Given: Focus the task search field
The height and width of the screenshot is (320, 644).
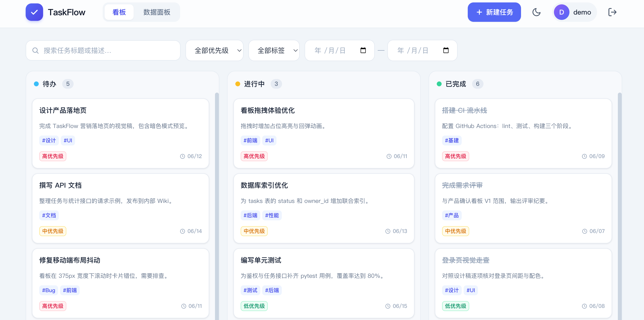Looking at the screenshot, I should [x=103, y=50].
